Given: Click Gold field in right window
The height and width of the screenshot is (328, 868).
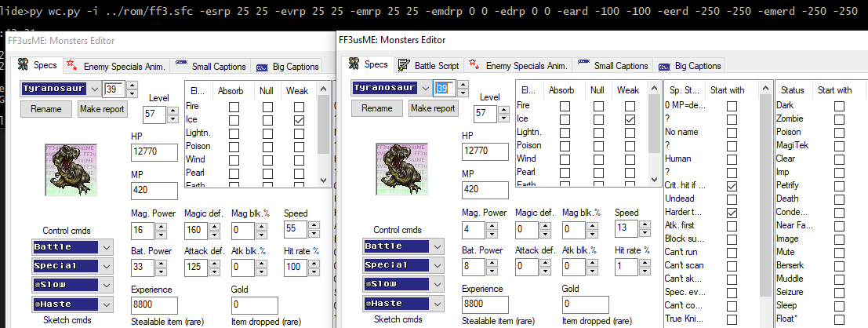Looking at the screenshot, I should [x=586, y=304].
